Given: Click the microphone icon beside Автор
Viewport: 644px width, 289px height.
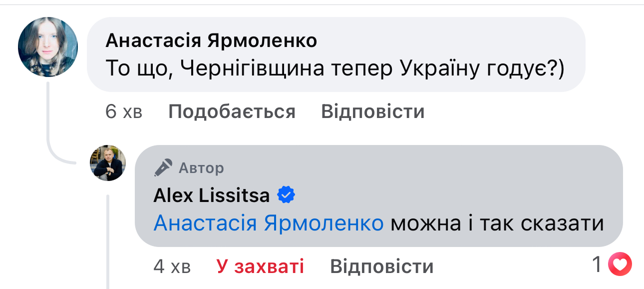Looking at the screenshot, I should [x=163, y=168].
